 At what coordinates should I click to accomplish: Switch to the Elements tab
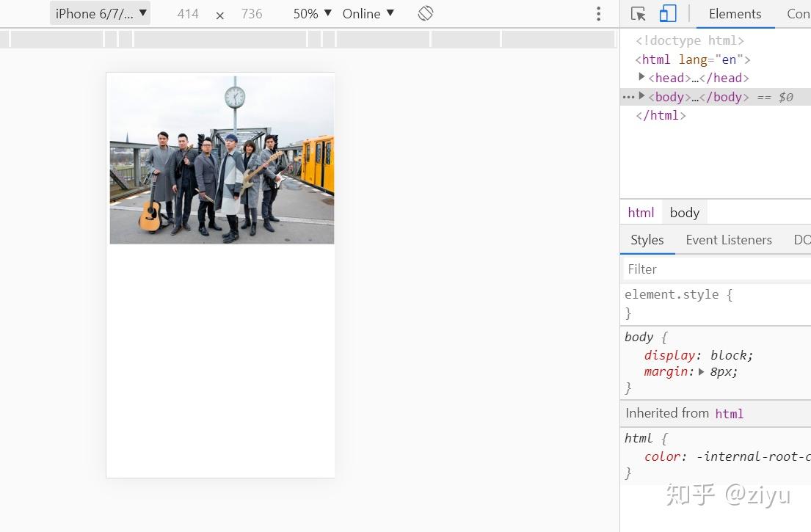tap(735, 14)
